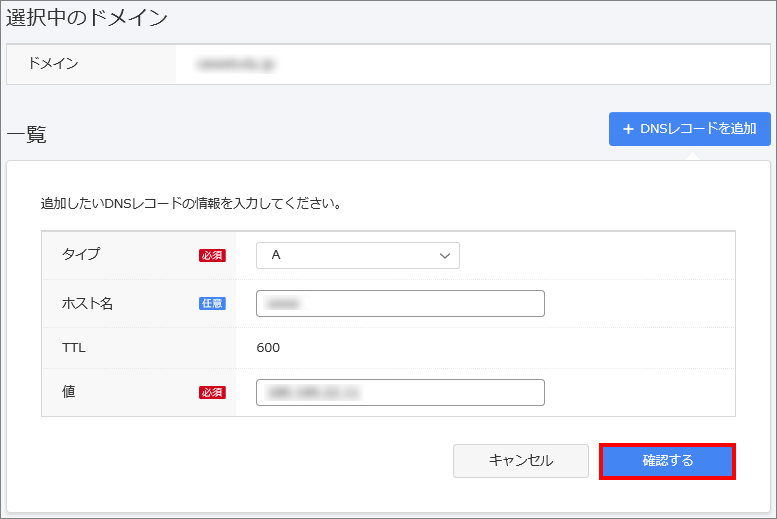The height and width of the screenshot is (519, 777).
Task: Click the ホスト名 input field
Action: 400,303
